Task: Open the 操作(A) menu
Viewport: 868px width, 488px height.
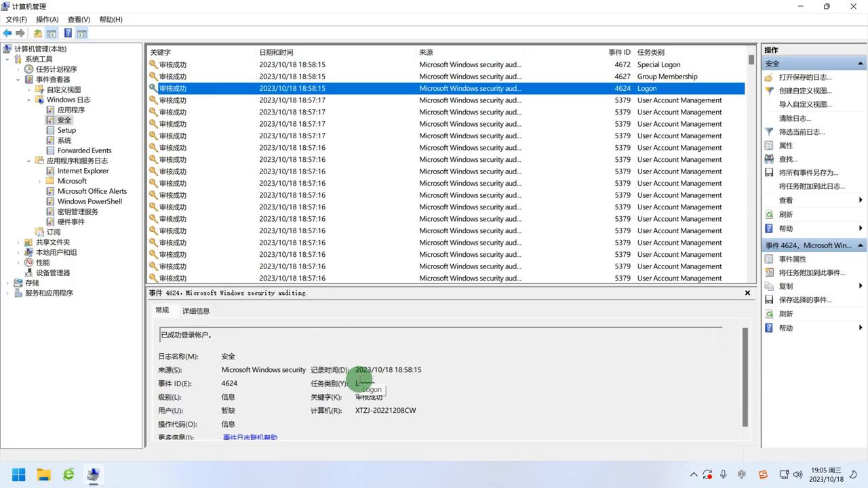Action: point(46,19)
